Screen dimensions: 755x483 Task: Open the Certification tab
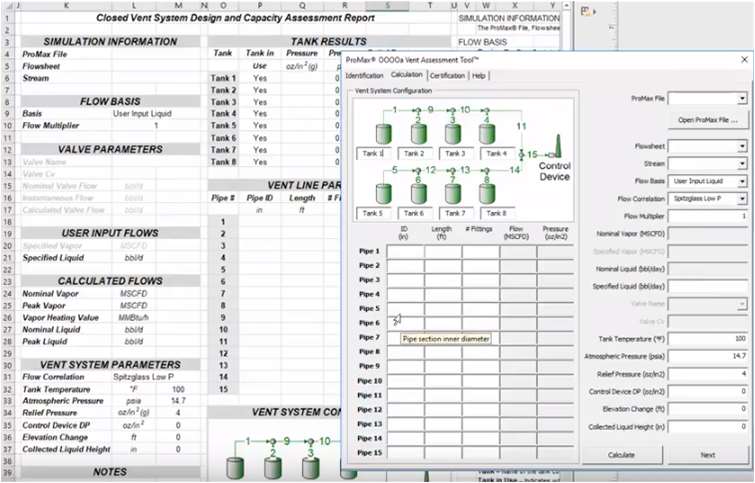tap(447, 76)
